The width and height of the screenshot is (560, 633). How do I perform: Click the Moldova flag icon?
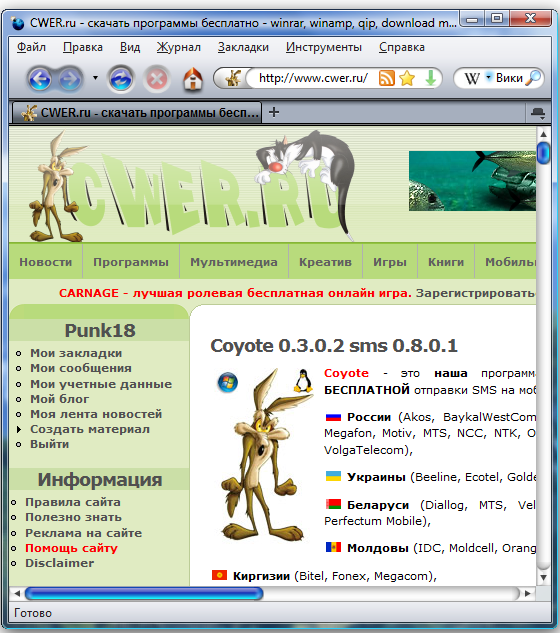coord(333,547)
